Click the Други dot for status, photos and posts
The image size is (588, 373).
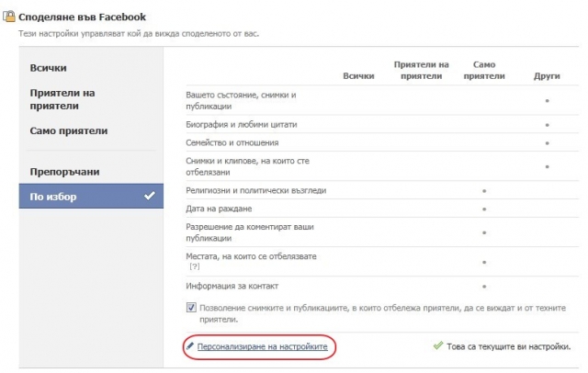(x=548, y=100)
